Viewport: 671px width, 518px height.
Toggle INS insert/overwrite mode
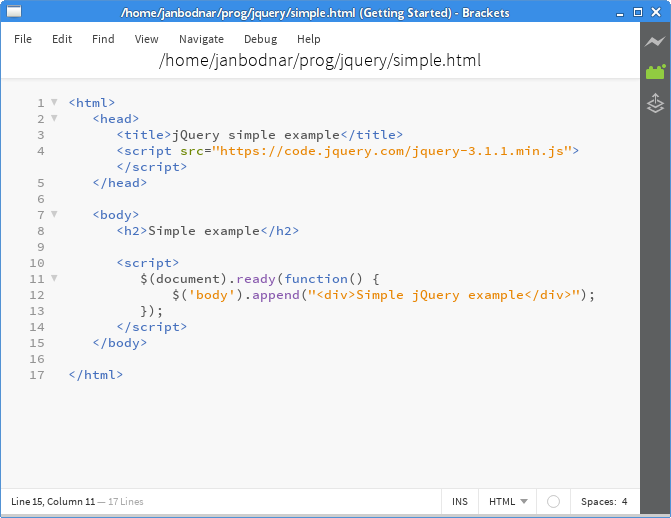(460, 501)
